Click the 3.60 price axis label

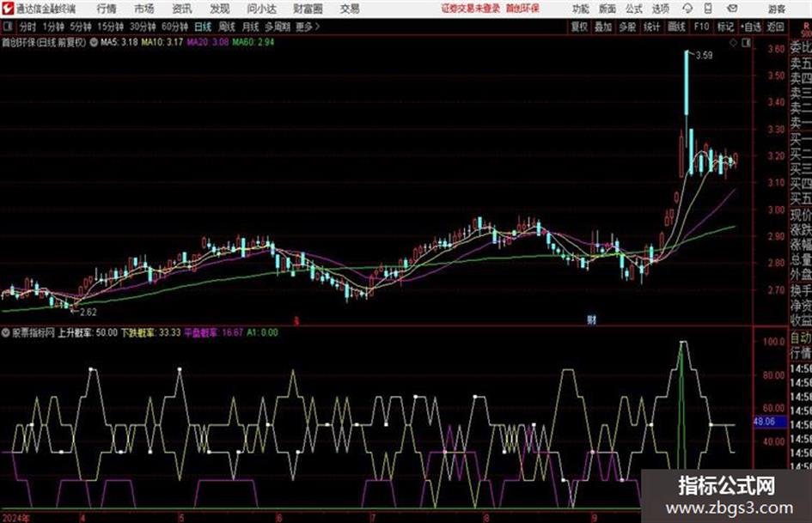776,49
